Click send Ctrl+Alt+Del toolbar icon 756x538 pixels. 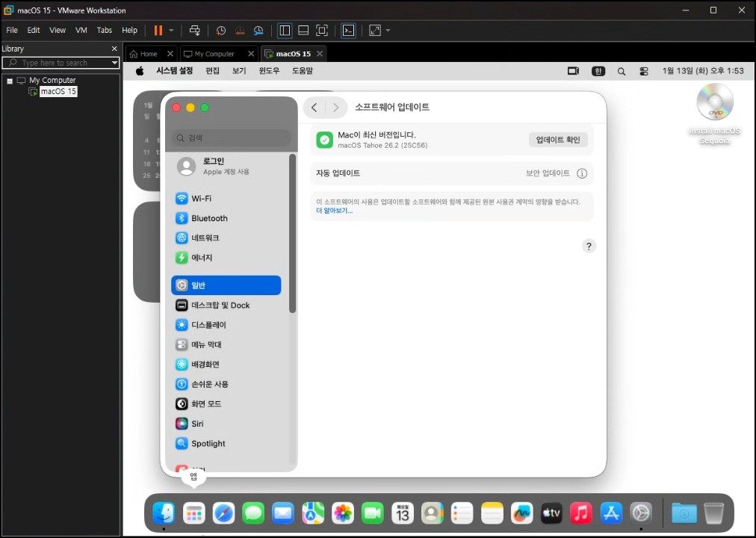point(195,31)
